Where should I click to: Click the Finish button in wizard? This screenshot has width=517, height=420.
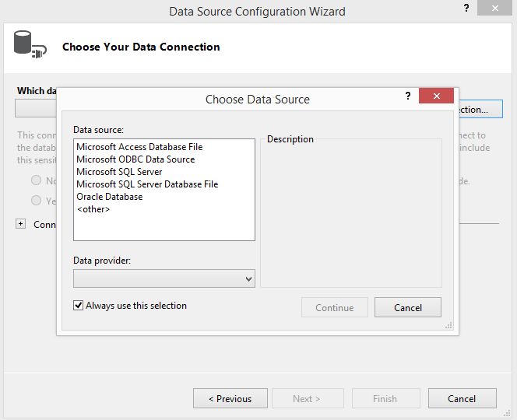[x=385, y=398]
